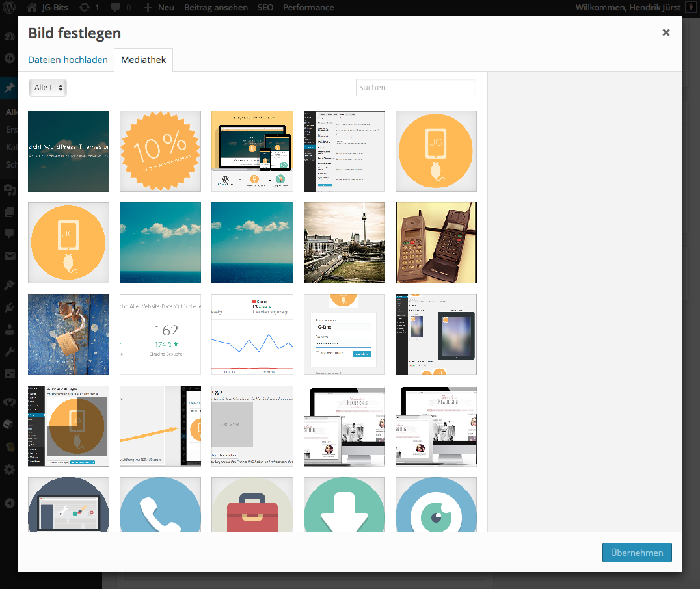Focus the Suchen search field
700x589 pixels.
click(x=416, y=88)
